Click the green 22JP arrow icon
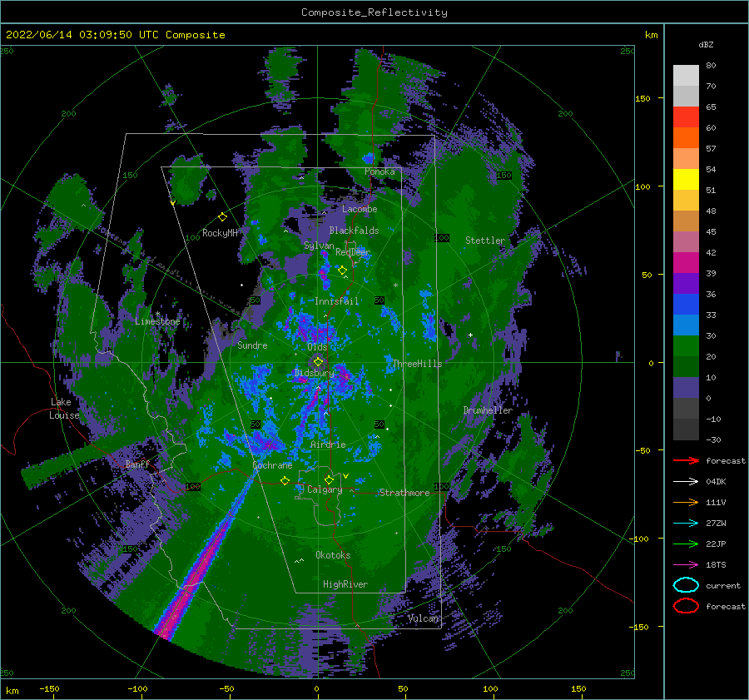Screen dimensions: 749x700 tap(686, 544)
